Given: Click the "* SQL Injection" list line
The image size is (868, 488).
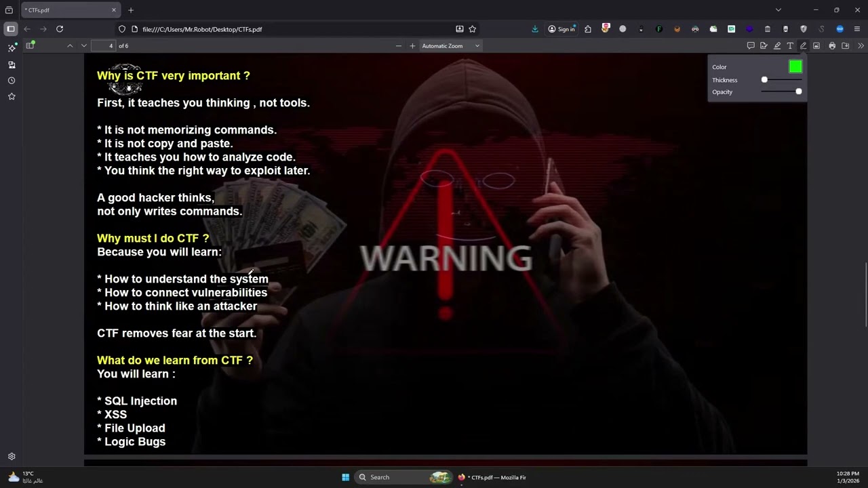Looking at the screenshot, I should [137, 401].
